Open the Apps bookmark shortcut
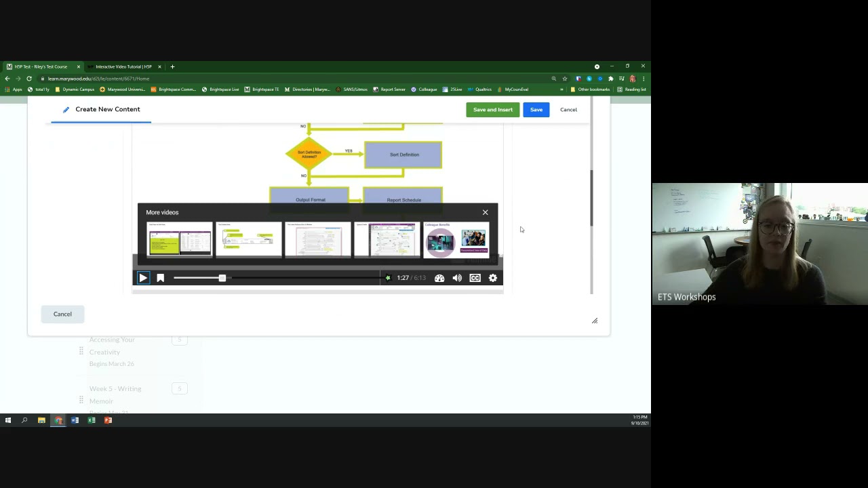The height and width of the screenshot is (488, 868). 14,89
